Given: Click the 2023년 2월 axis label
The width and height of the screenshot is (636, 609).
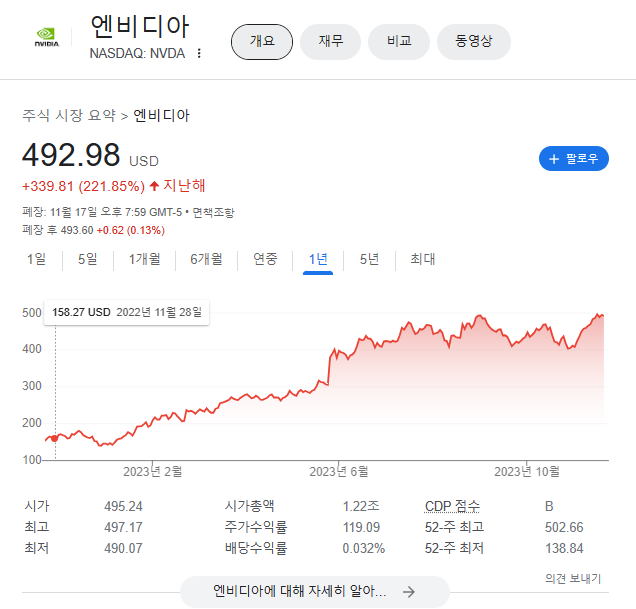Looking at the screenshot, I should point(153,472).
